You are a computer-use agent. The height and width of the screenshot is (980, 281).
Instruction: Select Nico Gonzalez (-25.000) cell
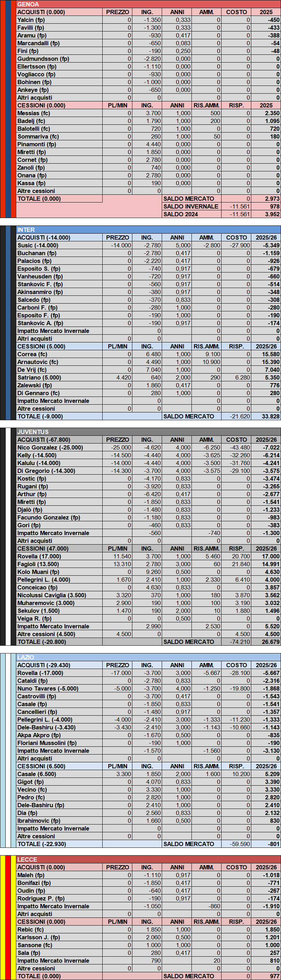(59, 447)
